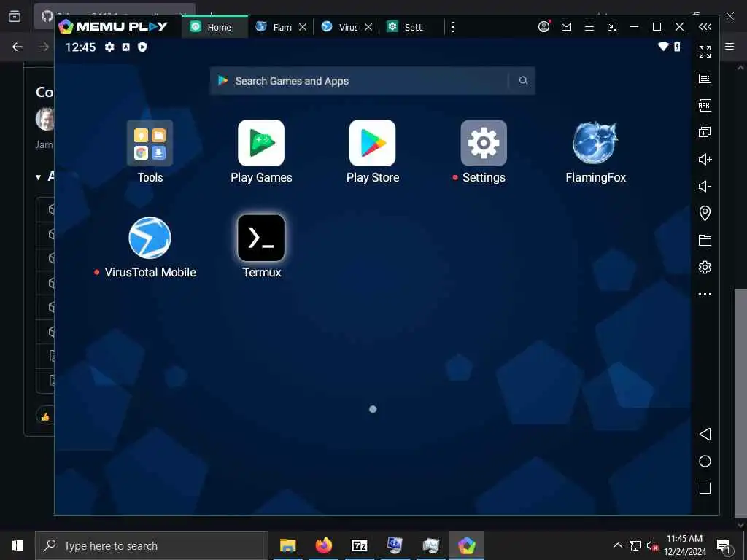The width and height of the screenshot is (747, 560).
Task: Switch to the Home tab
Action: pos(215,27)
